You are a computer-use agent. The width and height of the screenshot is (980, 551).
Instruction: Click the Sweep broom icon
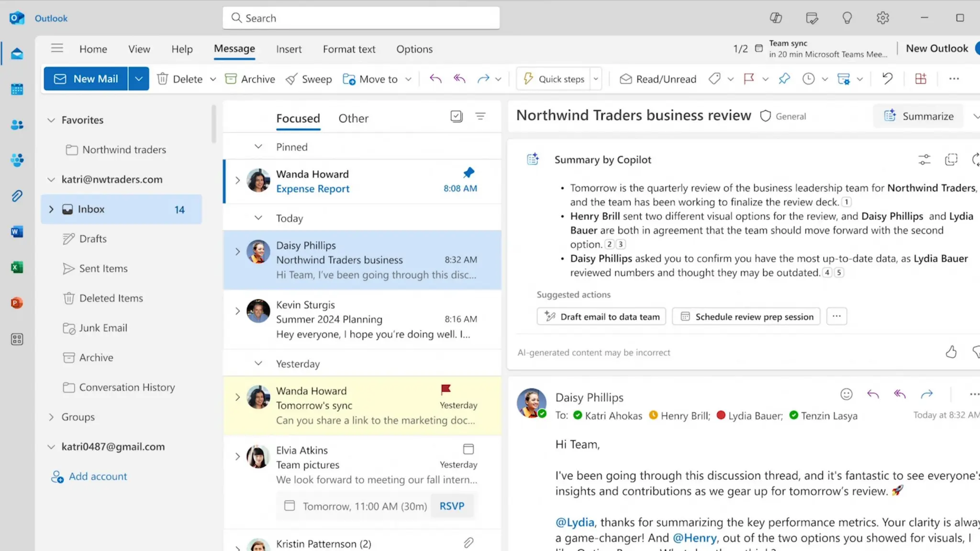pos(291,79)
